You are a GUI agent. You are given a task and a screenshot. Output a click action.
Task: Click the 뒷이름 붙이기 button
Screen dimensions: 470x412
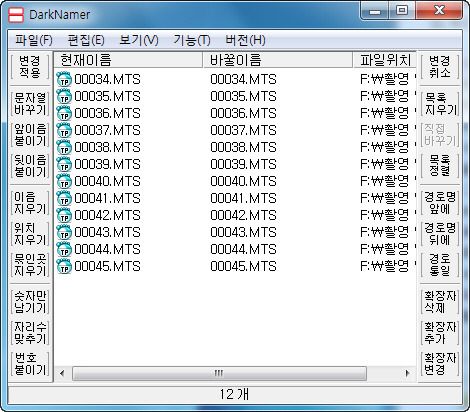click(30, 166)
